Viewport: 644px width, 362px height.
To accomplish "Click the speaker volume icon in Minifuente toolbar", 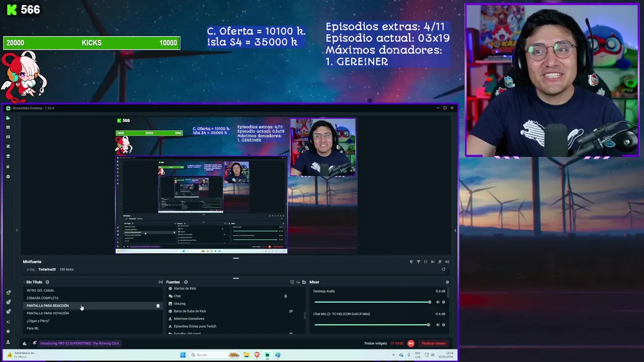I will pos(447,262).
